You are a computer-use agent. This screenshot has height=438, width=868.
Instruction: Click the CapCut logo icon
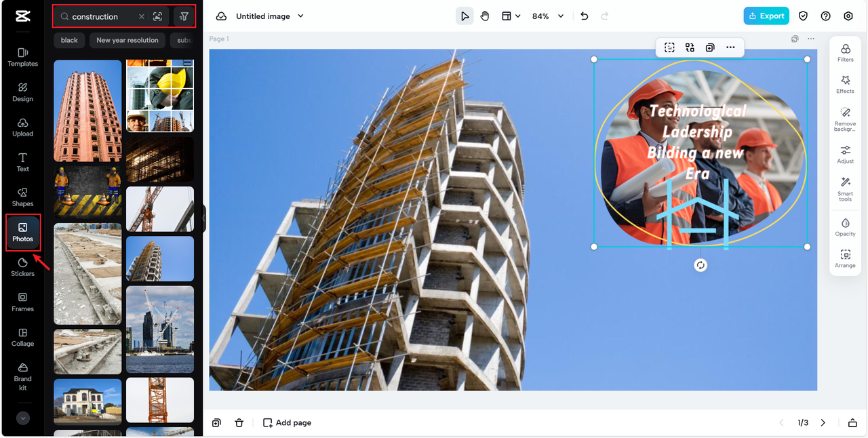tap(22, 16)
